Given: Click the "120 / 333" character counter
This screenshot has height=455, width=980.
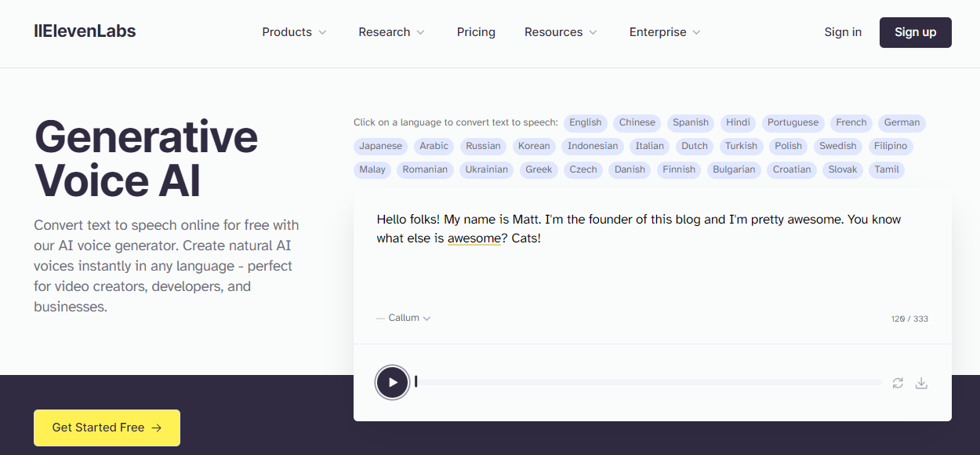Looking at the screenshot, I should click(x=909, y=318).
